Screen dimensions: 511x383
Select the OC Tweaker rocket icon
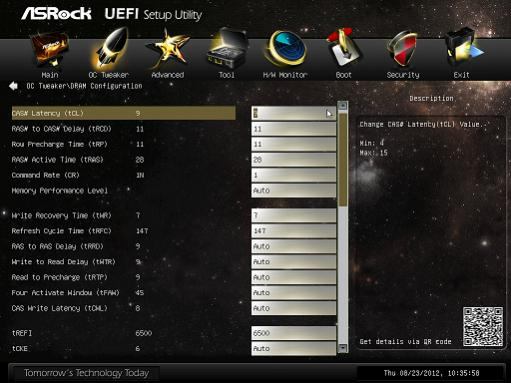[109, 48]
